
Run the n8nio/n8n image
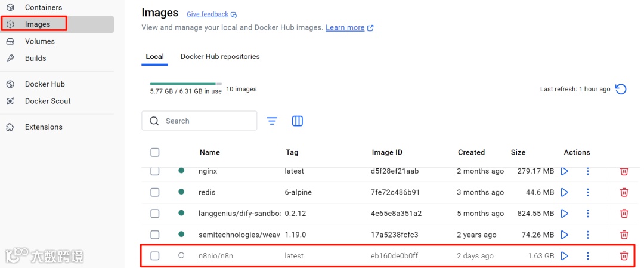565,256
